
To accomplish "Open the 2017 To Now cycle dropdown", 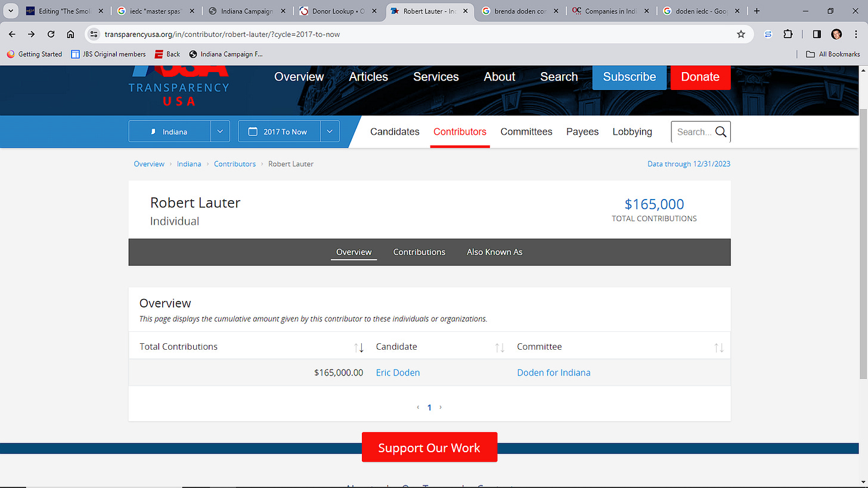I will pos(289,132).
